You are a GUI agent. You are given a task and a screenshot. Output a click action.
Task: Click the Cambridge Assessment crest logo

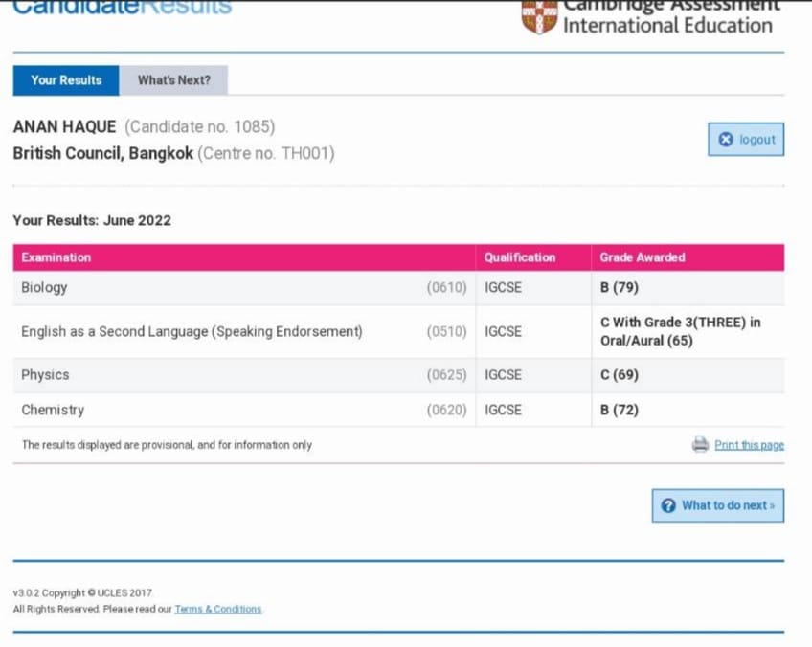point(539,17)
